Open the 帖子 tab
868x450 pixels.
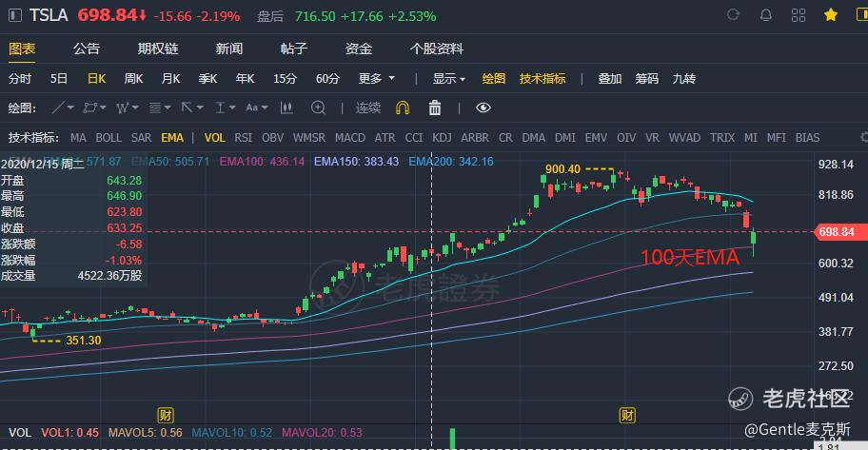pos(294,49)
